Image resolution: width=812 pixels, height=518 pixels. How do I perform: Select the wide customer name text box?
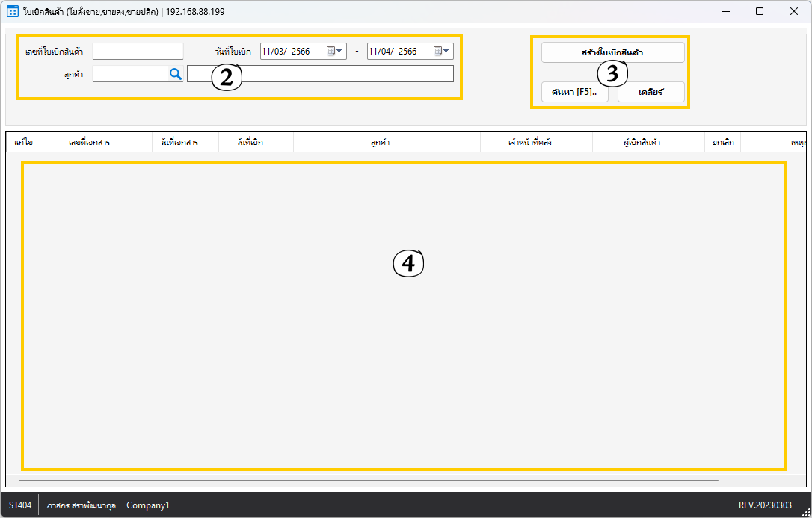click(320, 74)
